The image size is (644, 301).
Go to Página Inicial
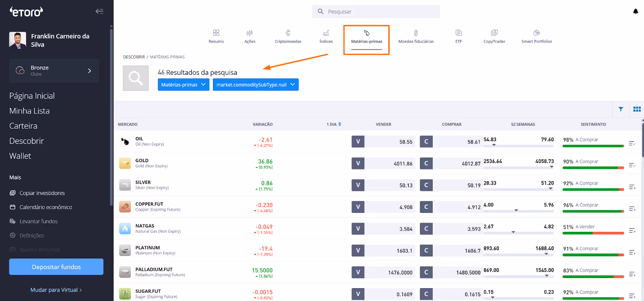tap(32, 96)
